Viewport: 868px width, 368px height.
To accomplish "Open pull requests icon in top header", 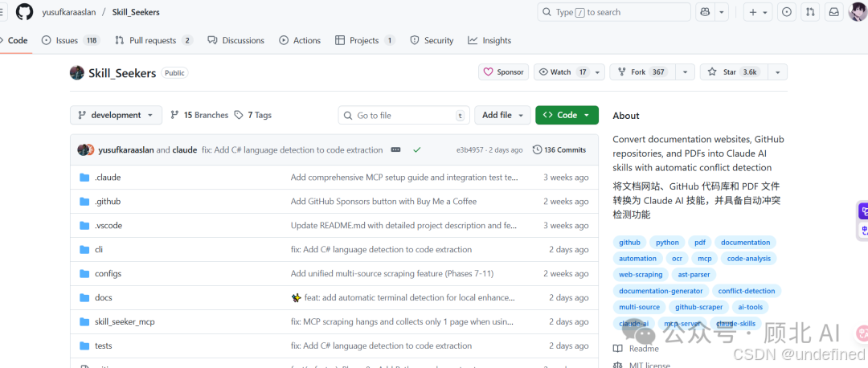I will [810, 12].
